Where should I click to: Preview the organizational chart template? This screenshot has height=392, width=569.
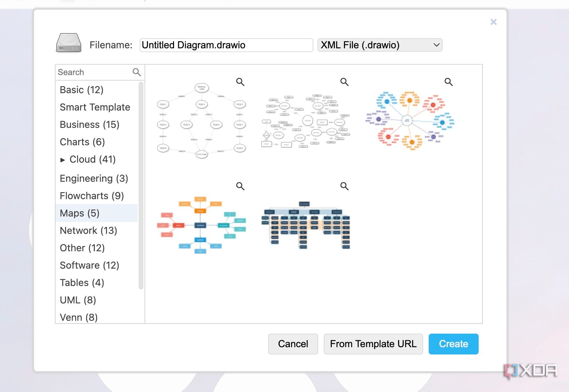tap(344, 186)
